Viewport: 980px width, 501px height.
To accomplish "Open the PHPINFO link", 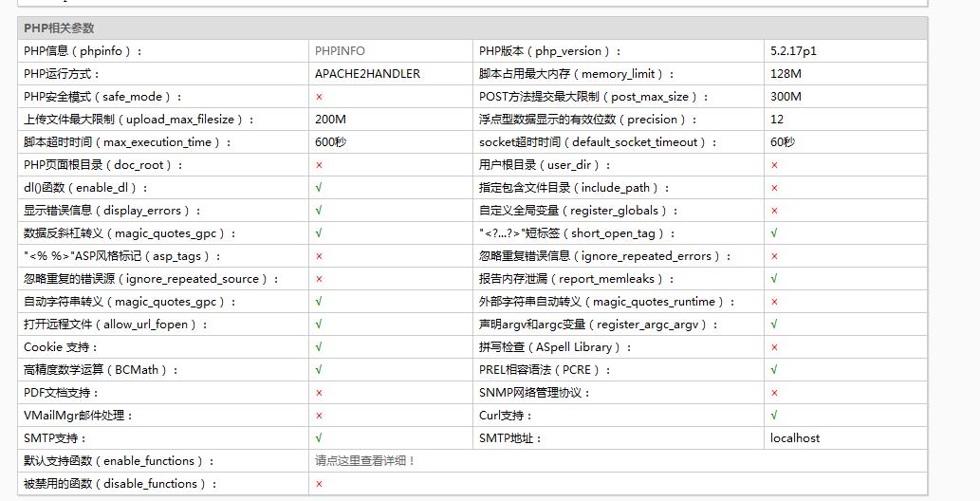I will tap(340, 51).
